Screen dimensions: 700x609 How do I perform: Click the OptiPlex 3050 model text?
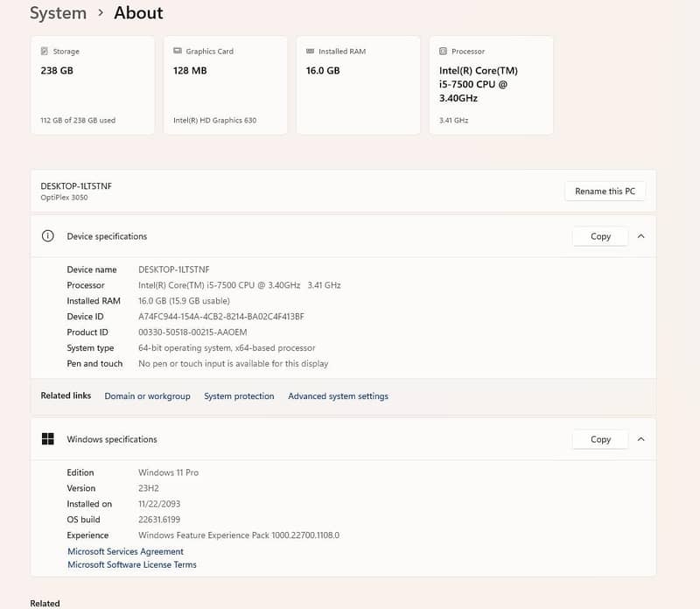[64, 198]
